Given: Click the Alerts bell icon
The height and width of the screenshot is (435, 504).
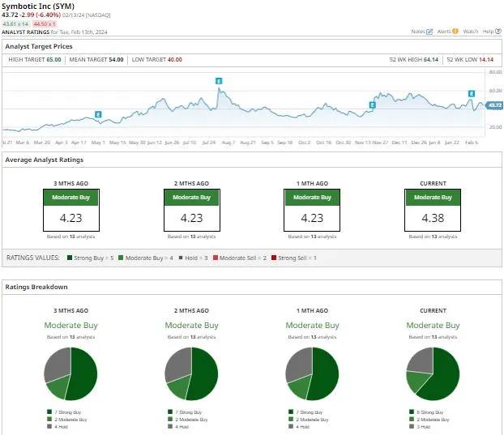Looking at the screenshot, I should click(455, 31).
